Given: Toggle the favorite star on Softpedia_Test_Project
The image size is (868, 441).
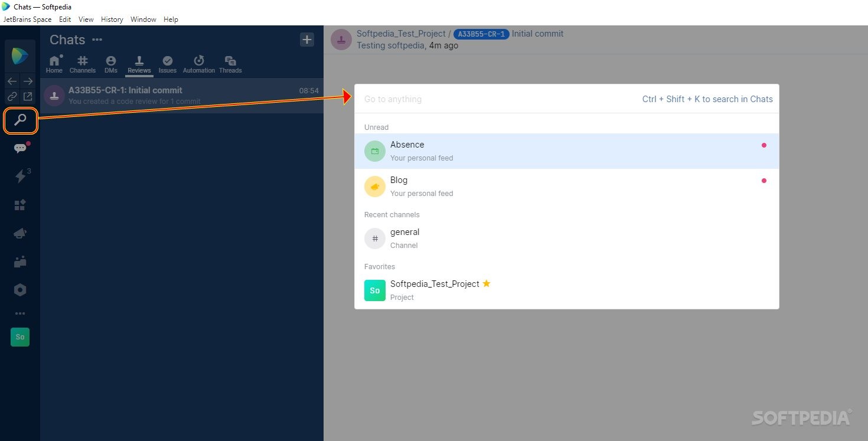Looking at the screenshot, I should 487,283.
